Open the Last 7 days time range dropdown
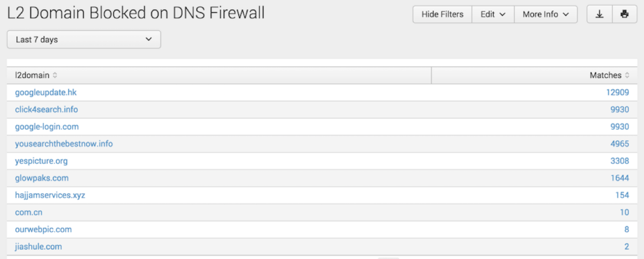 click(x=84, y=39)
